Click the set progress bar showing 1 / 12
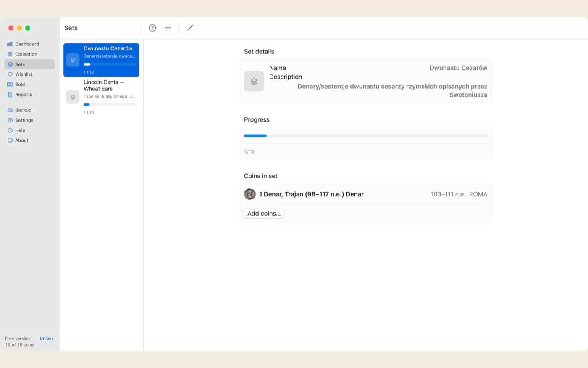588x368 pixels. click(366, 136)
